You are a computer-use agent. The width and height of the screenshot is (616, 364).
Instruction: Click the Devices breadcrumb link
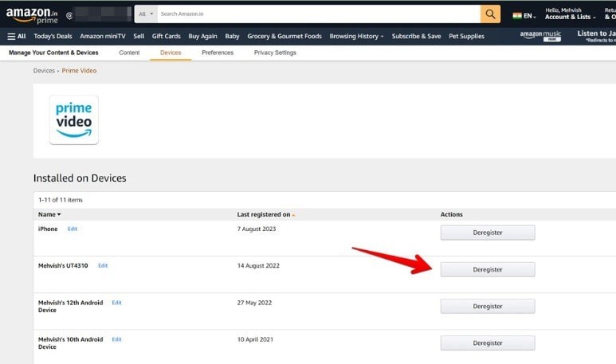(x=44, y=71)
